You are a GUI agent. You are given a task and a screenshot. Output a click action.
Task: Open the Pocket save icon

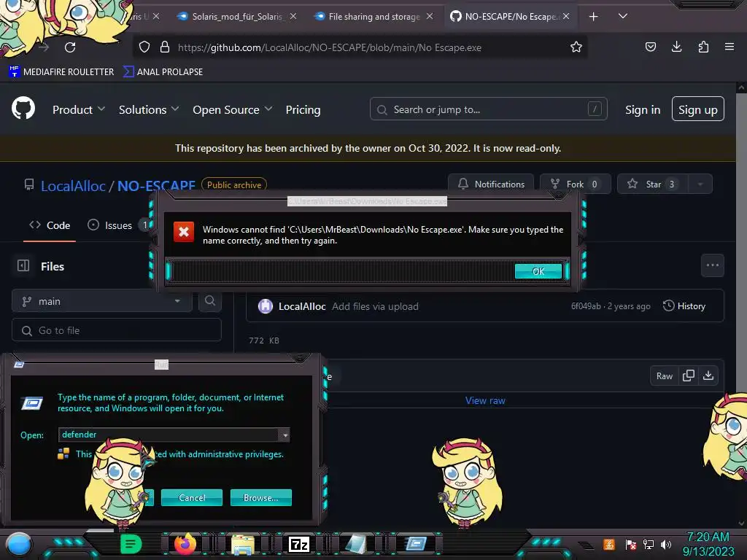click(x=650, y=47)
